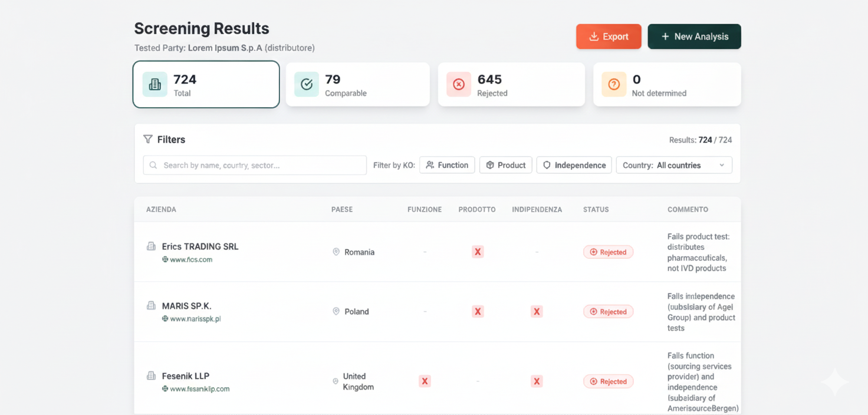Toggle the Function KO filter
The image size is (868, 415).
click(447, 165)
